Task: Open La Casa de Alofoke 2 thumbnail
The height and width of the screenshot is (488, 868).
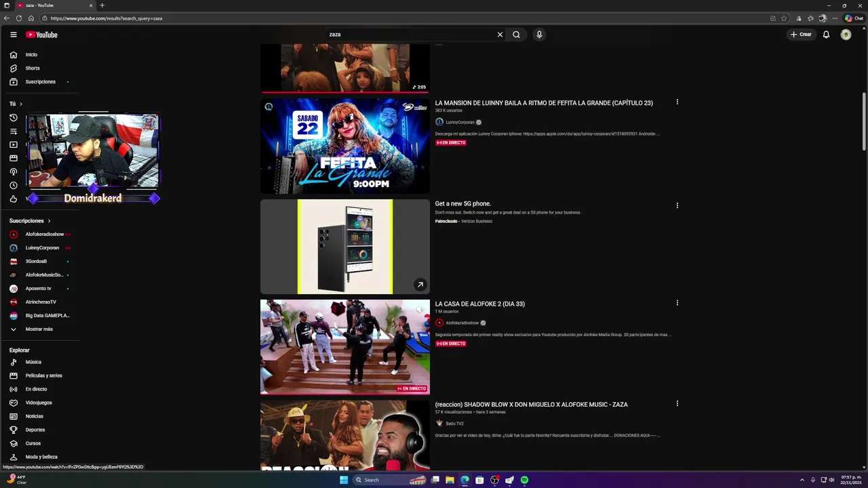Action: pos(345,347)
